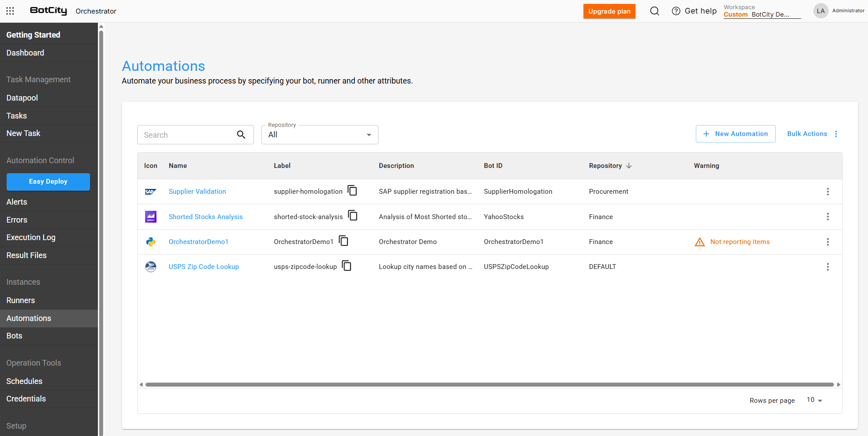Change the rows per page dropdown
This screenshot has width=868, height=436.
tap(814, 400)
